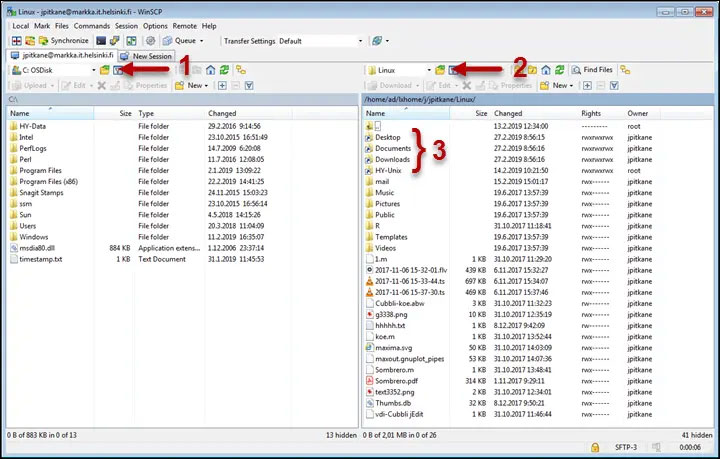
Task: Open the New Session tab
Action: pos(146,56)
